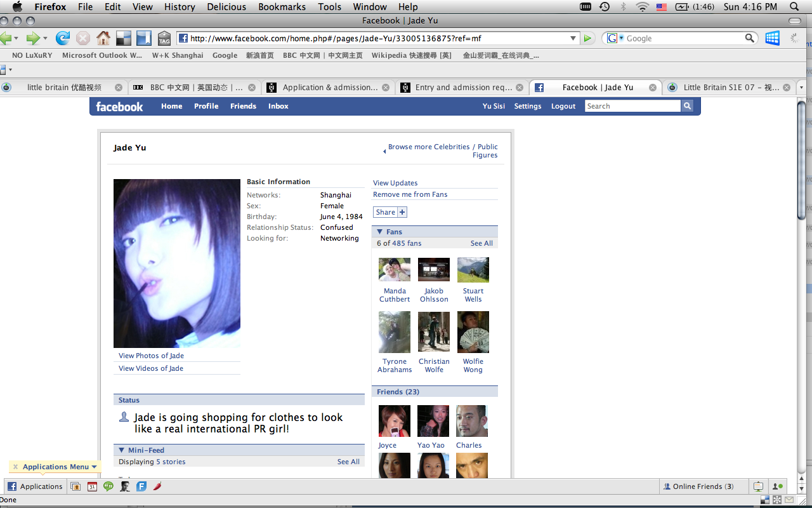This screenshot has height=508, width=812.
Task: Open the portrait app icon in bottom bar
Action: click(125, 486)
